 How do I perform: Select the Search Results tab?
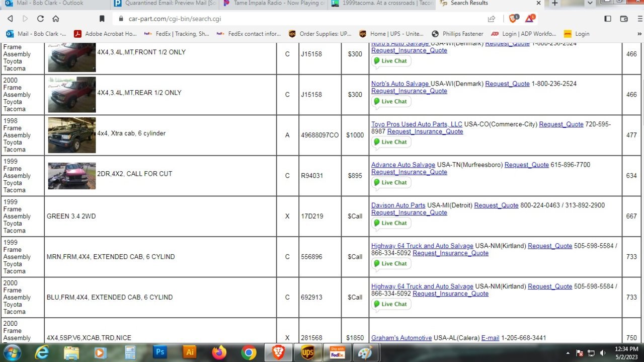[x=486, y=3]
